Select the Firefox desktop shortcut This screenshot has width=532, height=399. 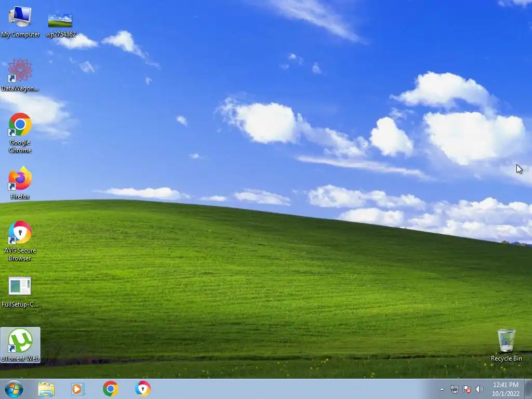click(x=20, y=182)
